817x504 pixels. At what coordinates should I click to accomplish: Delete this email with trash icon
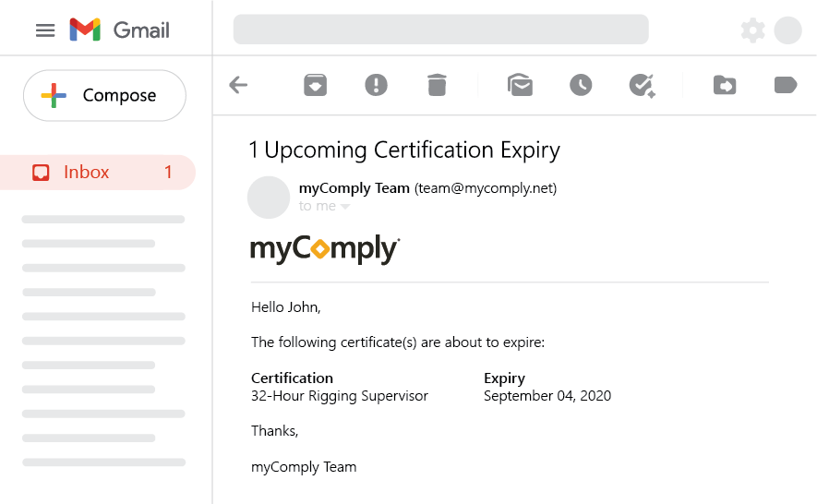(x=437, y=85)
